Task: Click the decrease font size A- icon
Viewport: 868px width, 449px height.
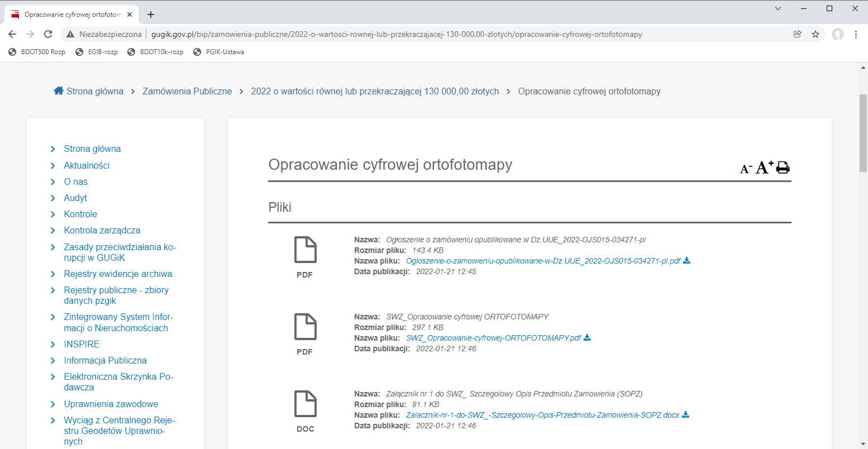Action: coord(746,169)
